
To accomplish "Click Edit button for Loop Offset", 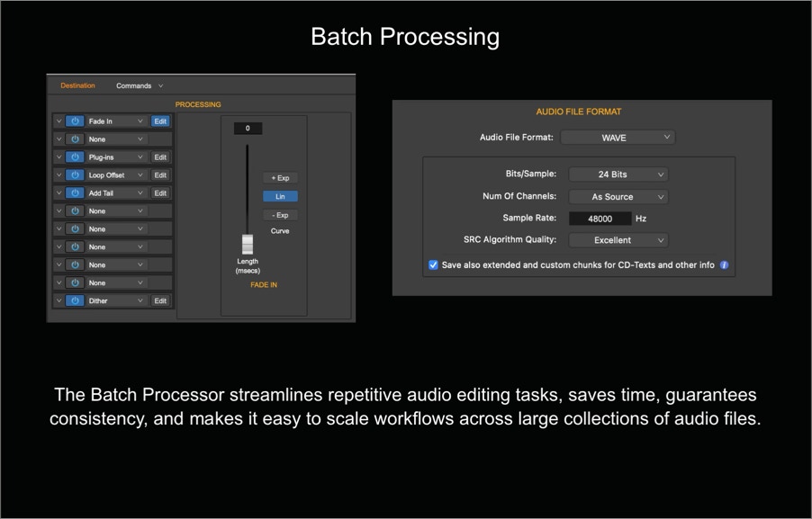I will click(160, 175).
